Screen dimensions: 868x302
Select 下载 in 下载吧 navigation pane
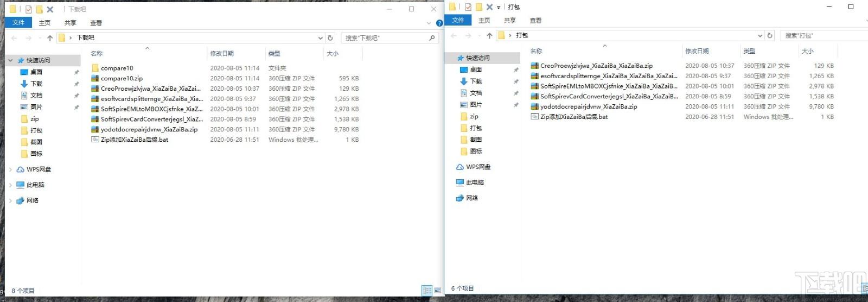[36, 84]
